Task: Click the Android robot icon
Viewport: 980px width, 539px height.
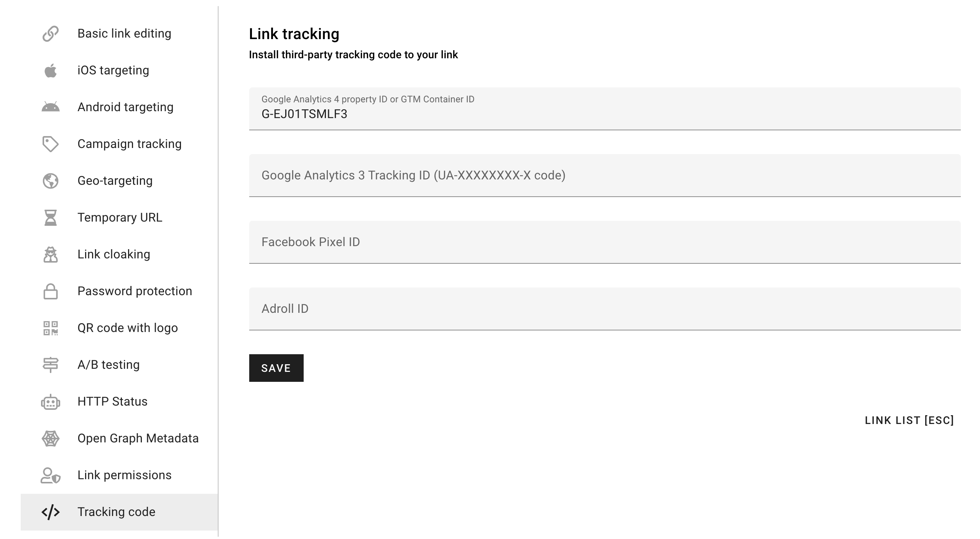Action: click(50, 107)
